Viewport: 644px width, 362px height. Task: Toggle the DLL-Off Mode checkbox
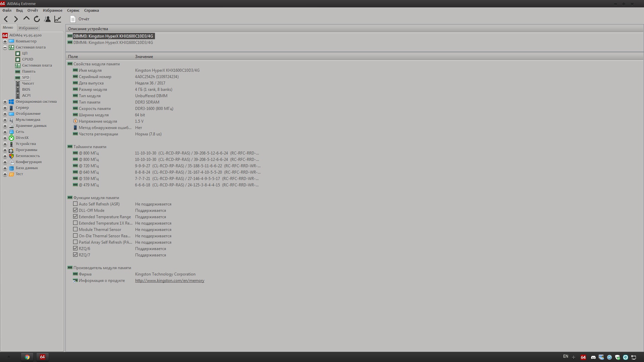pos(75,210)
